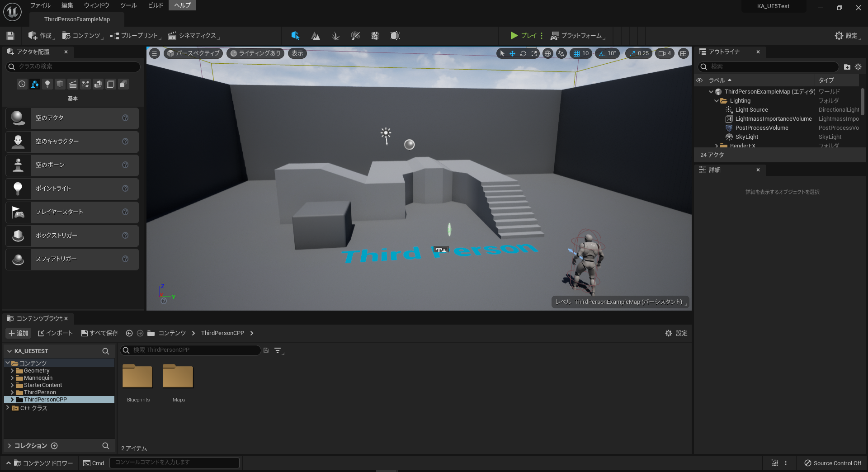This screenshot has height=472, width=868.
Task: Choose the select objects arrow tool
Action: click(502, 53)
